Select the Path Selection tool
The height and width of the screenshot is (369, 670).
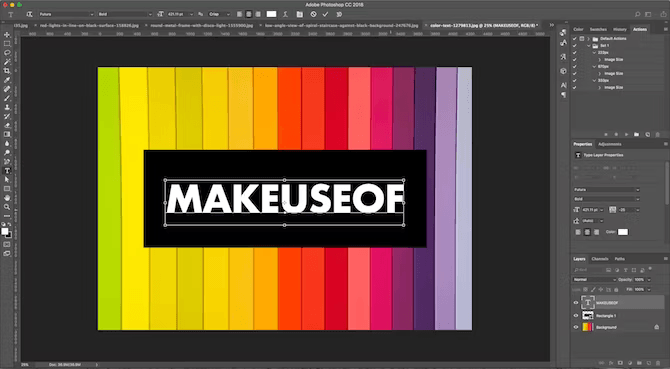[7, 179]
